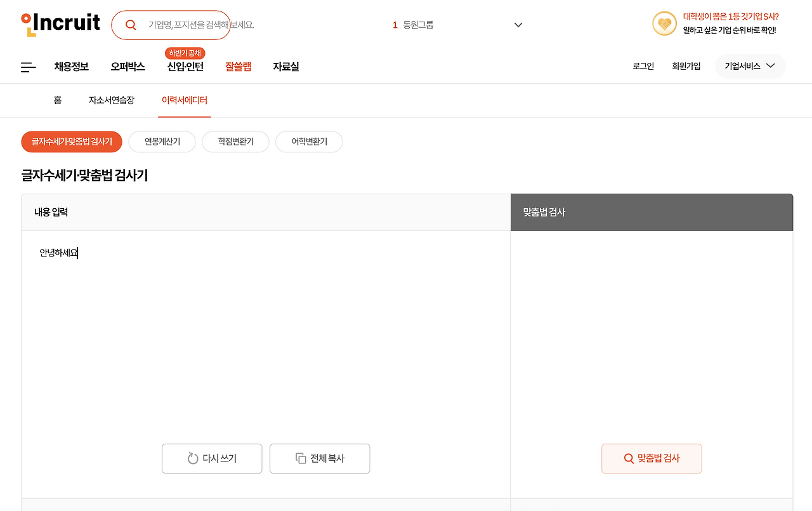Image resolution: width=812 pixels, height=511 pixels.
Task: Switch to the 홈 tab
Action: pos(58,100)
